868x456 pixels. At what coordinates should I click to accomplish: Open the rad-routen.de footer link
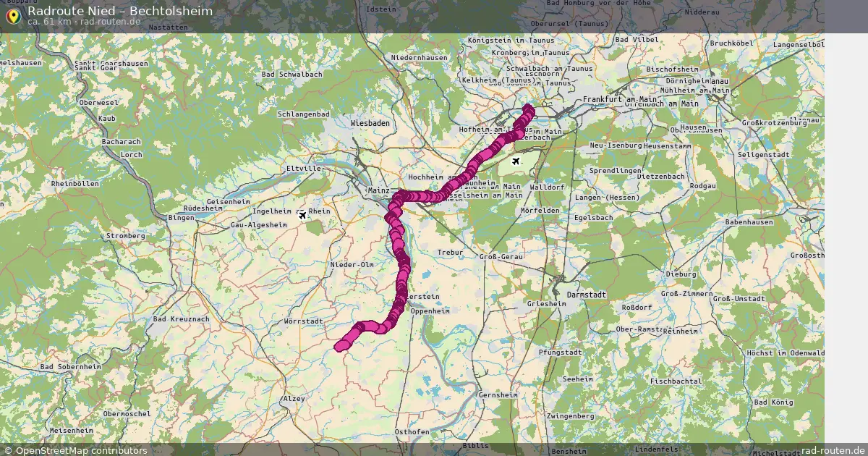pyautogui.click(x=833, y=450)
